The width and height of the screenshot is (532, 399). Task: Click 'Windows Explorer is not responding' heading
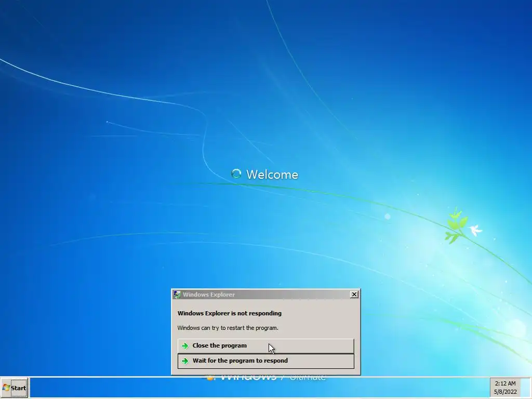[x=229, y=313]
